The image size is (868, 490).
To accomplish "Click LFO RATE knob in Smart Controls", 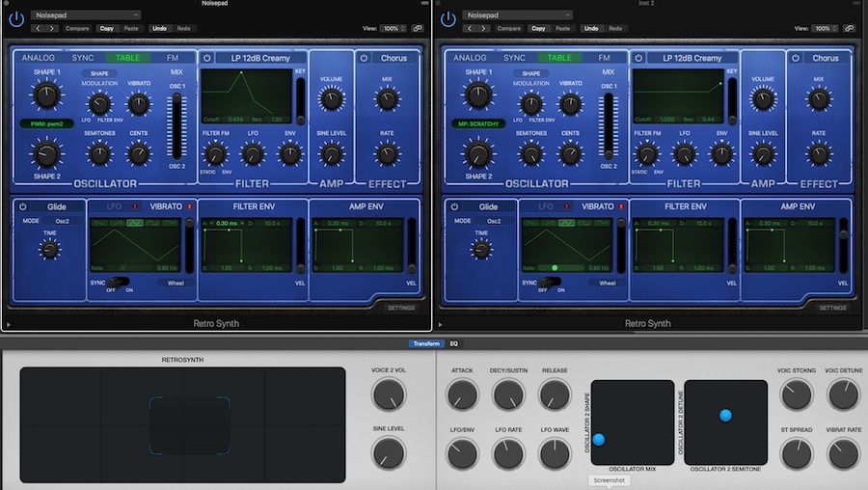I will tap(508, 453).
